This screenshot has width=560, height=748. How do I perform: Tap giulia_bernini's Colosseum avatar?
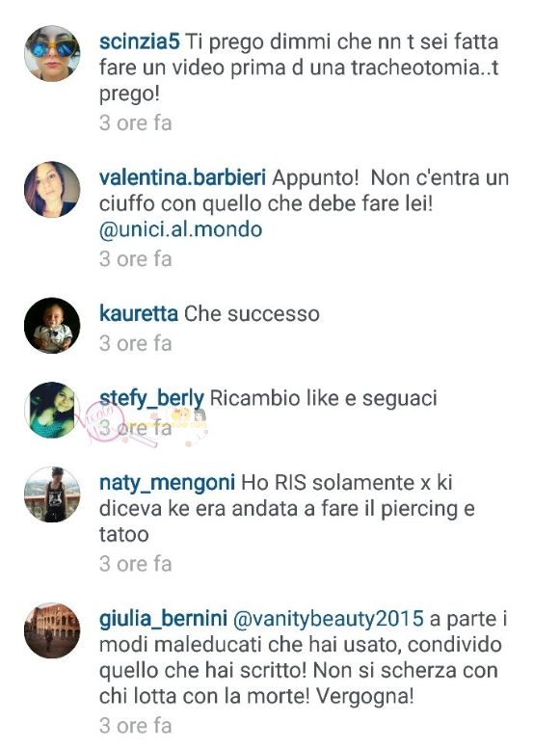(x=52, y=630)
